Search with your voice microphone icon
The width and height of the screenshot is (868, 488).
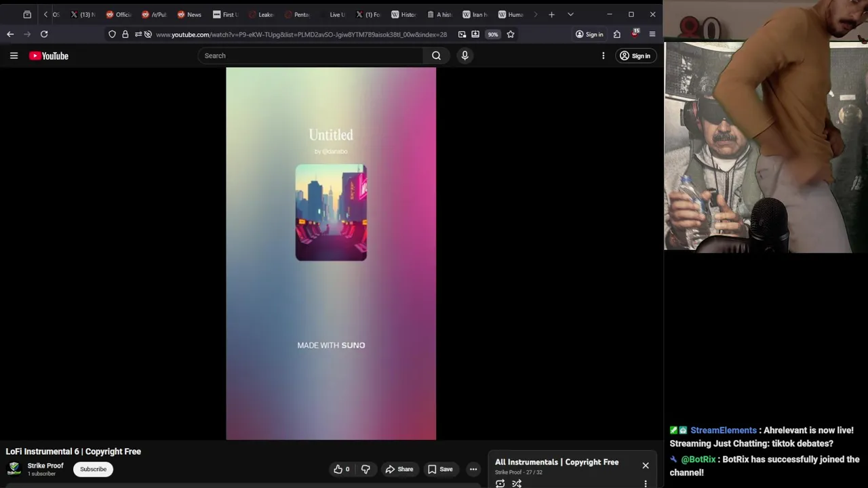tap(465, 56)
